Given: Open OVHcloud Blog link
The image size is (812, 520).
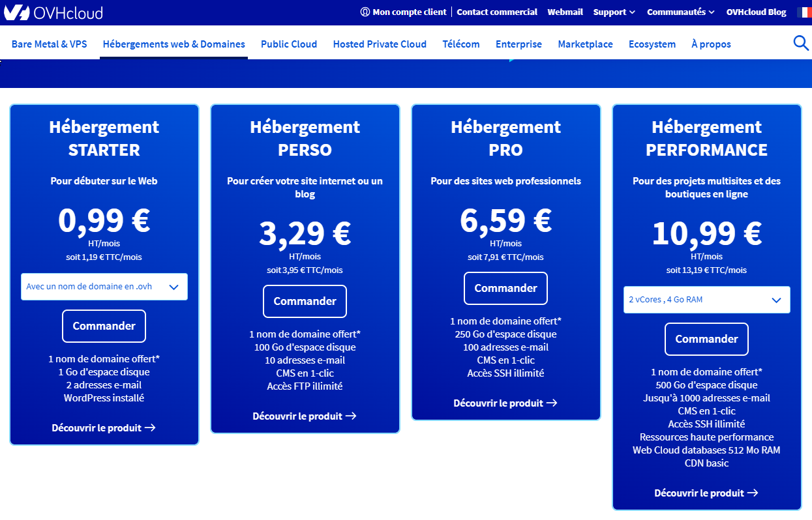Looking at the screenshot, I should pyautogui.click(x=756, y=12).
